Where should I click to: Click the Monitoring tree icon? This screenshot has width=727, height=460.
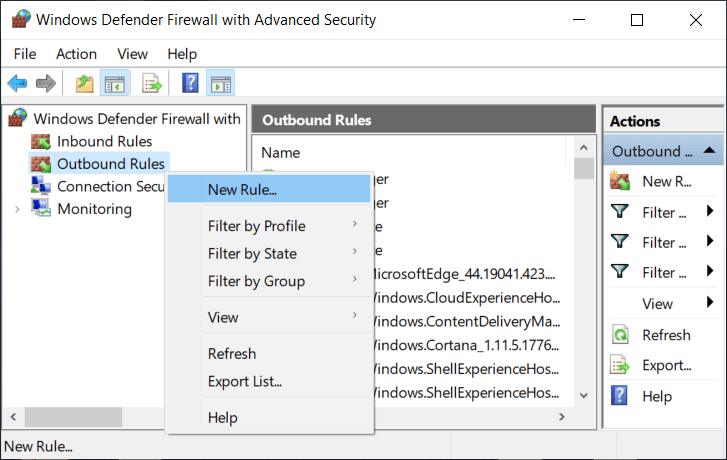(x=41, y=208)
